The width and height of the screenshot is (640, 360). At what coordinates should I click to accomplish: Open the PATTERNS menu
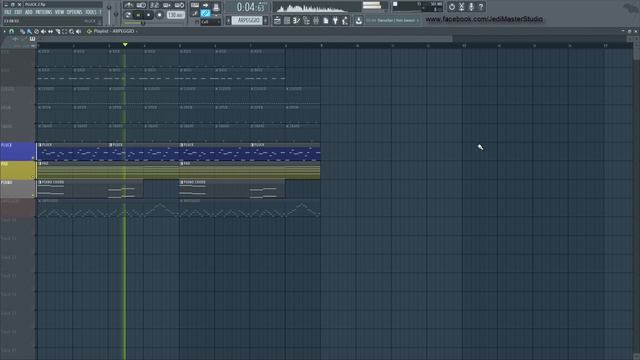point(44,12)
